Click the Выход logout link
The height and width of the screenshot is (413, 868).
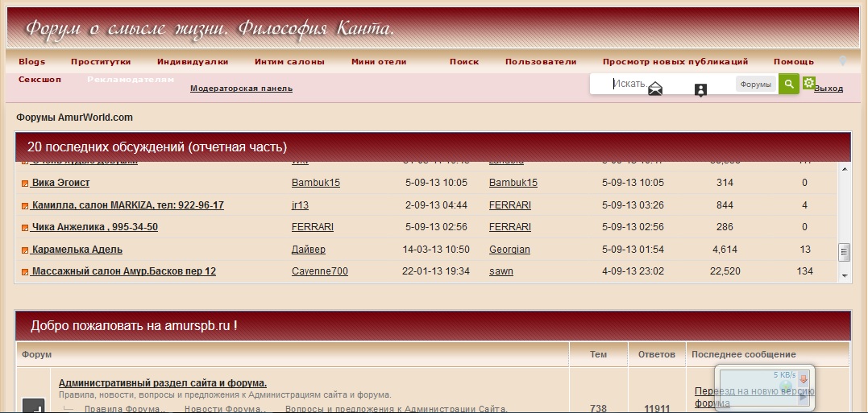click(x=829, y=89)
